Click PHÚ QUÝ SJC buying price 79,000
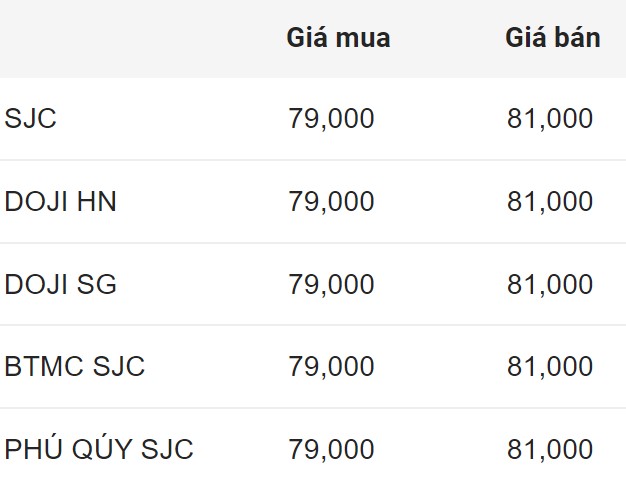626x483 pixels. coord(331,450)
